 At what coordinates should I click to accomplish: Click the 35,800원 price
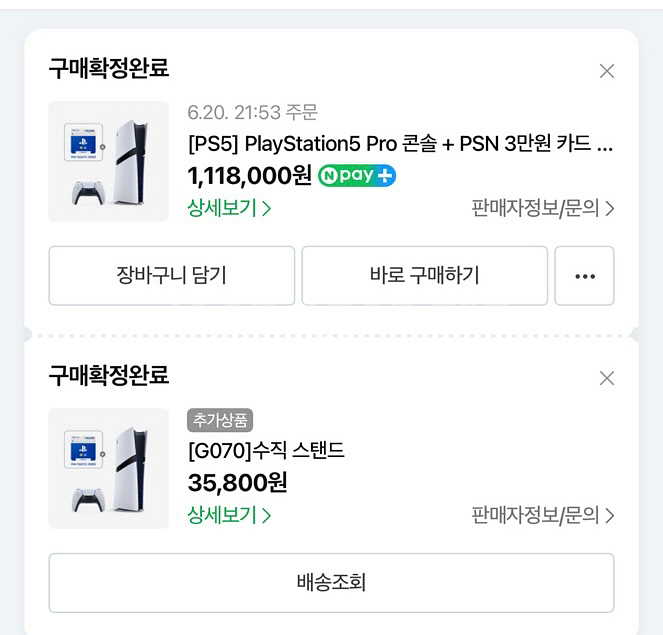click(x=237, y=483)
